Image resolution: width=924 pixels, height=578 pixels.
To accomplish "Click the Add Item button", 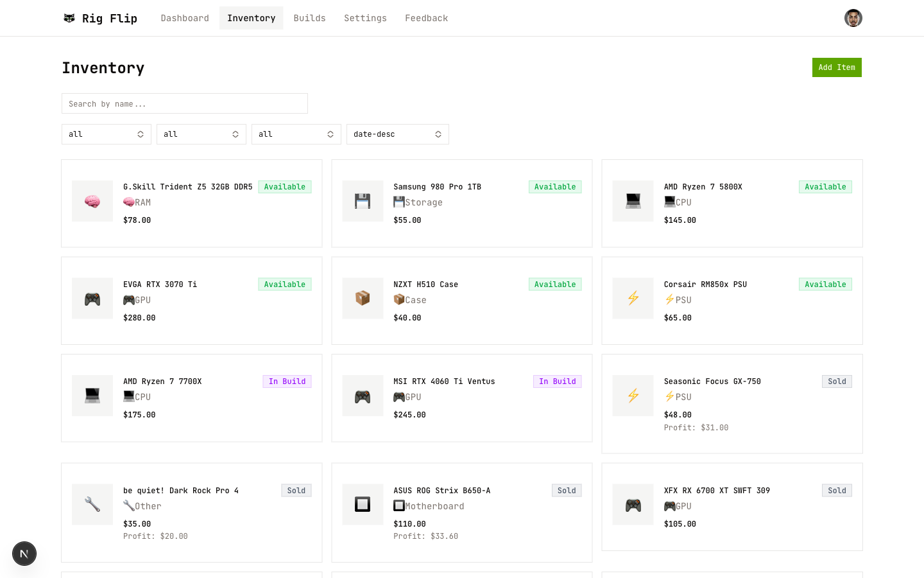I will coord(837,67).
